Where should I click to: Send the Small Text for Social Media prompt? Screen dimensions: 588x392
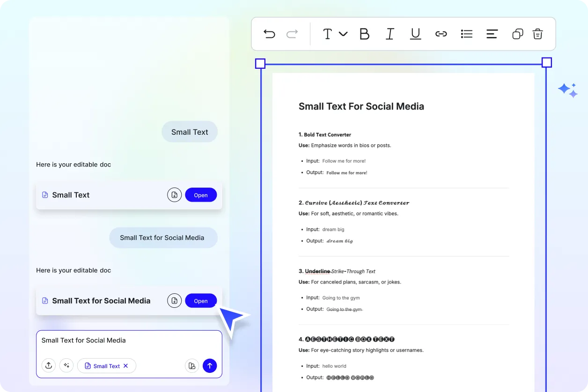tap(210, 365)
